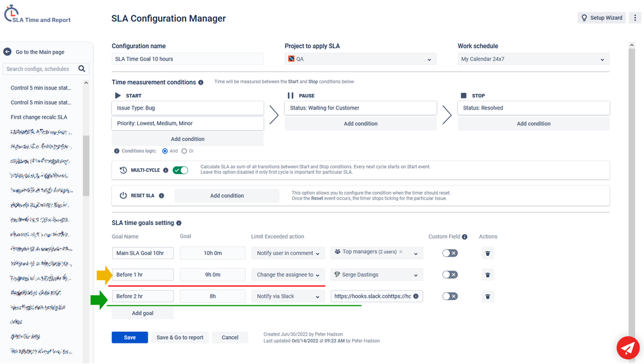Click Priority: Lowest, Medium, Minor condition
The image size is (644, 364).
(x=188, y=123)
